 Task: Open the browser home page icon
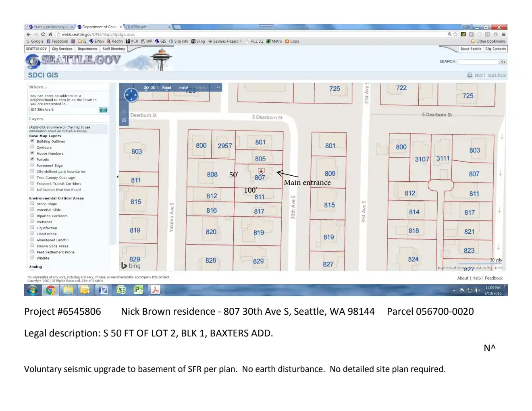pyautogui.click(x=50, y=34)
